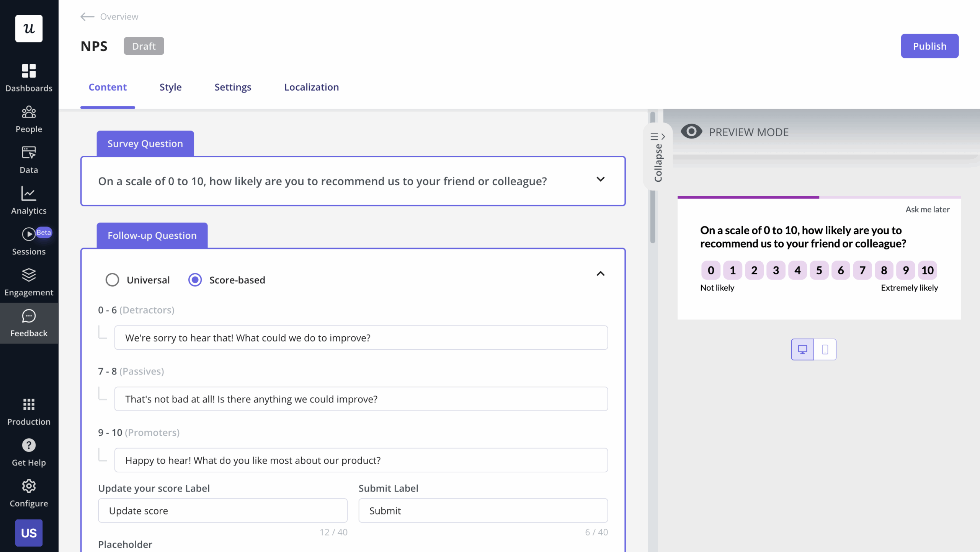Open Dashboards in the sidebar

(x=29, y=78)
